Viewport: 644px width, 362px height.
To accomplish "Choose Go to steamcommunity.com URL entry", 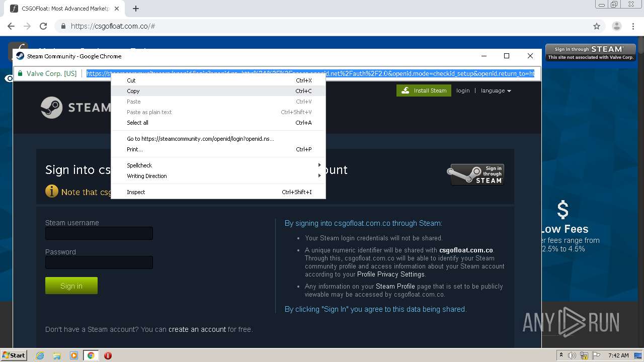I will point(218,139).
